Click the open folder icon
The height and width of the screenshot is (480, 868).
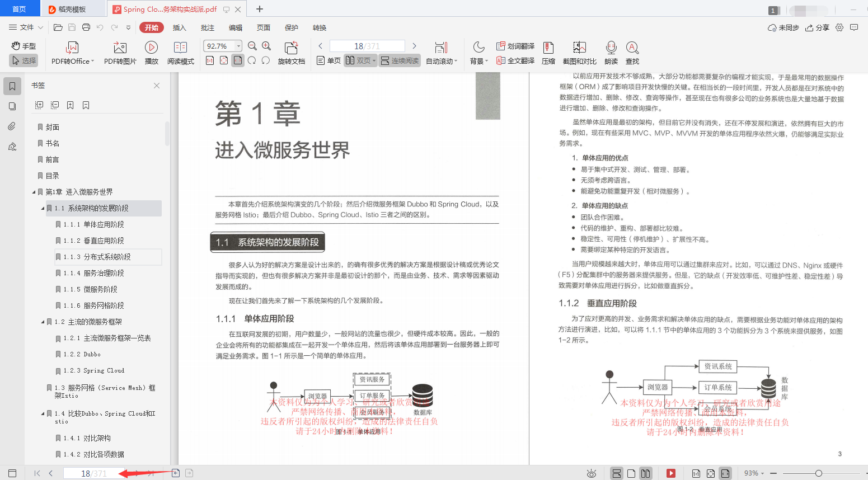coord(58,27)
